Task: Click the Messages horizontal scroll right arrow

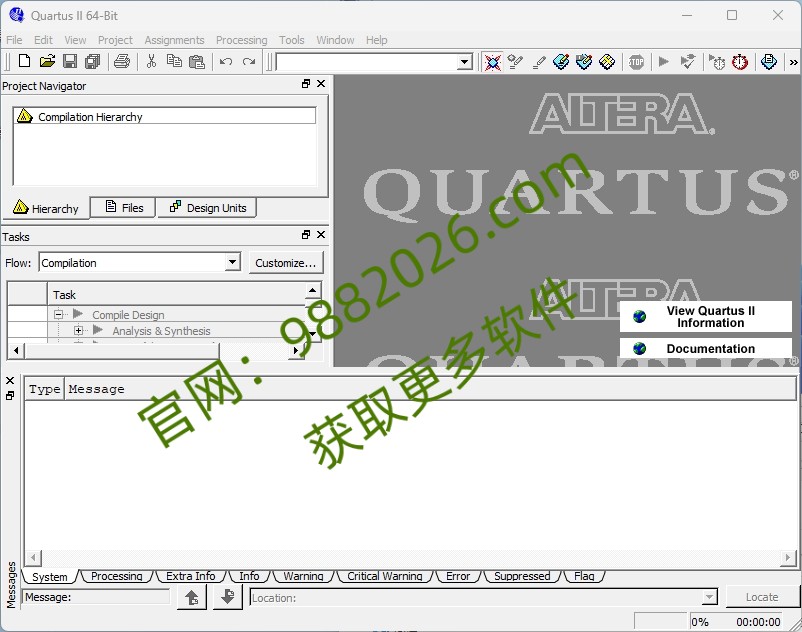Action: click(x=788, y=557)
